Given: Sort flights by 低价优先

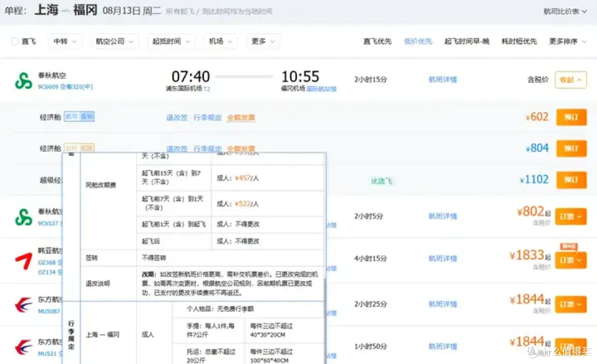Looking at the screenshot, I should (x=418, y=41).
